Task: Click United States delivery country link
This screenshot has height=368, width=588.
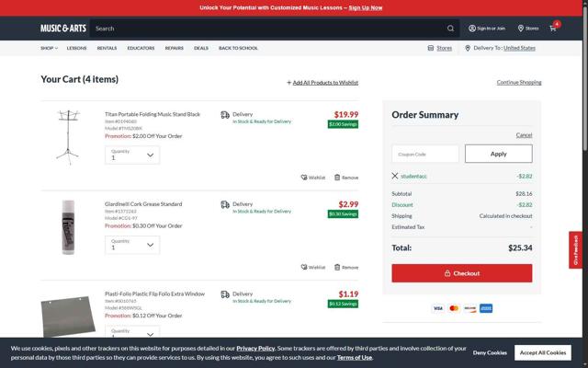Action: click(x=519, y=48)
